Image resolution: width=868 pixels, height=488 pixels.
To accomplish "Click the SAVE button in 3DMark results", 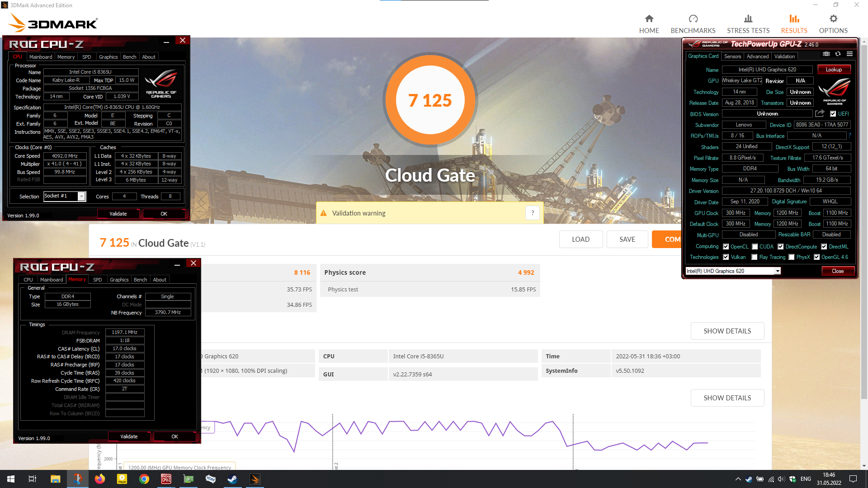I will (627, 239).
